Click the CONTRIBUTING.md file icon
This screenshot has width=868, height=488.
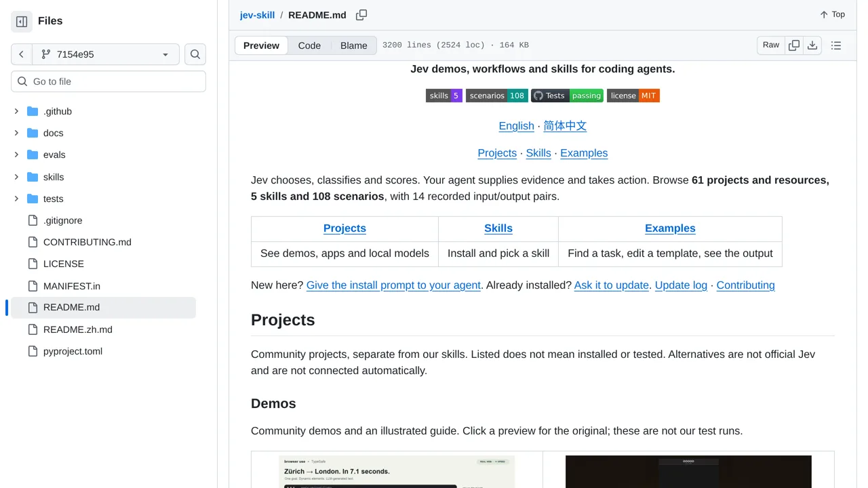[x=33, y=242]
